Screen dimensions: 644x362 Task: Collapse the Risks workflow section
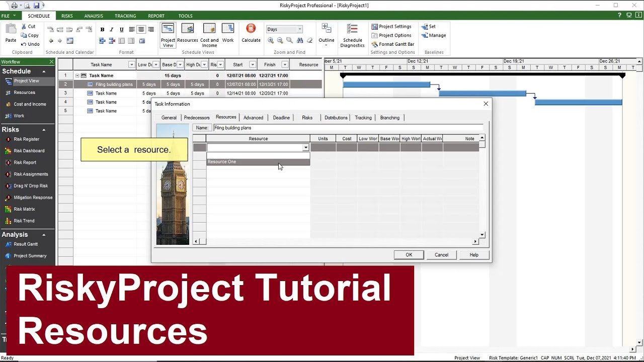[44, 130]
